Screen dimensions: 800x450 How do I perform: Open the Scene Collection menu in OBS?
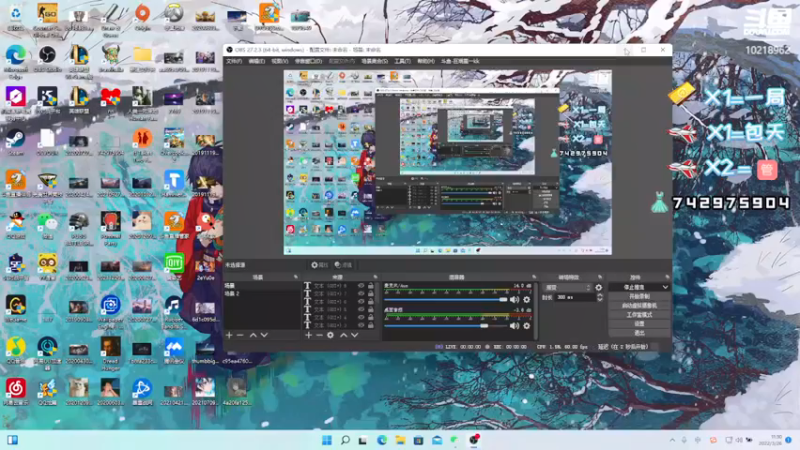point(374,61)
